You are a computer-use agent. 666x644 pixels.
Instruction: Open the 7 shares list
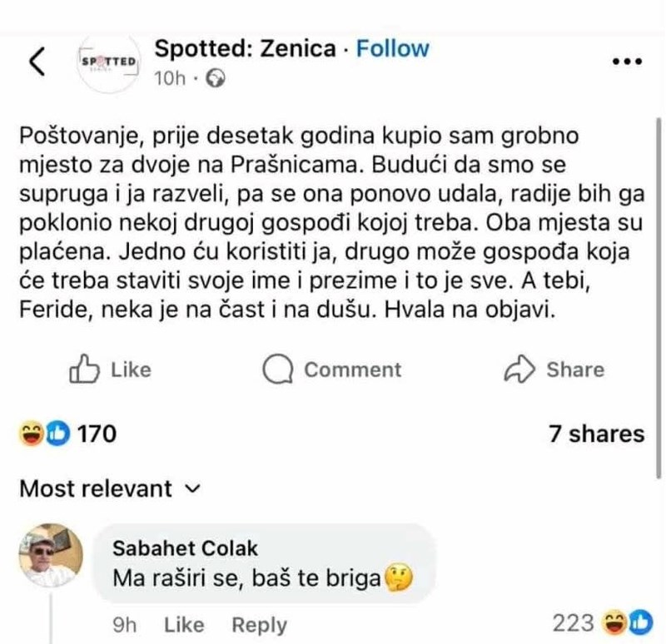pos(596,433)
